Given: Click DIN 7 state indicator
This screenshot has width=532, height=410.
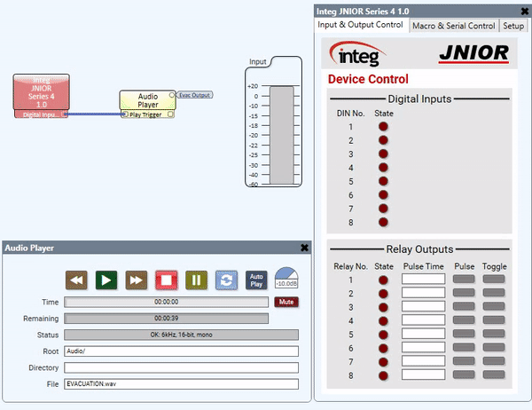Looking at the screenshot, I should tap(383, 209).
